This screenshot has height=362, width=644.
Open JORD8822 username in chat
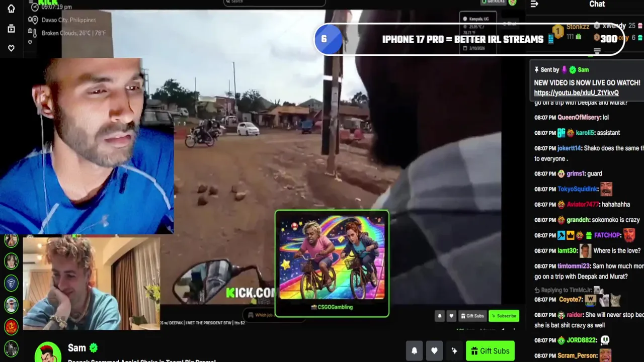coord(581,340)
